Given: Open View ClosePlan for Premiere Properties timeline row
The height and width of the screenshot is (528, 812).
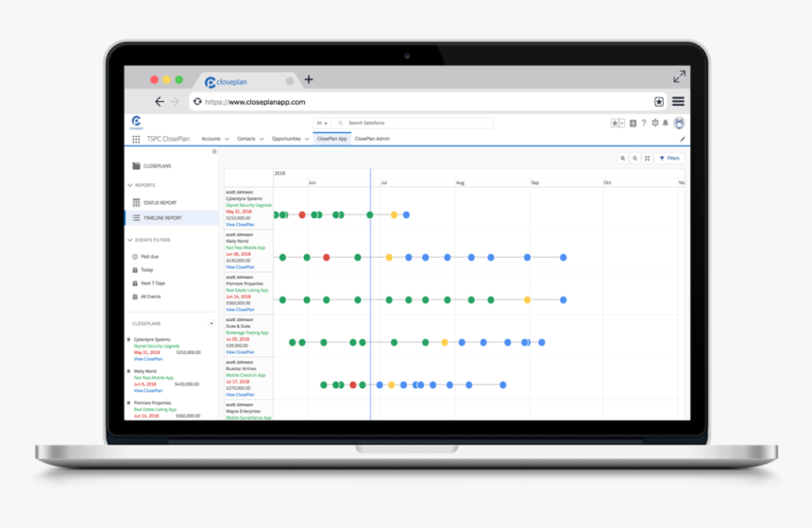Looking at the screenshot, I should (x=240, y=310).
